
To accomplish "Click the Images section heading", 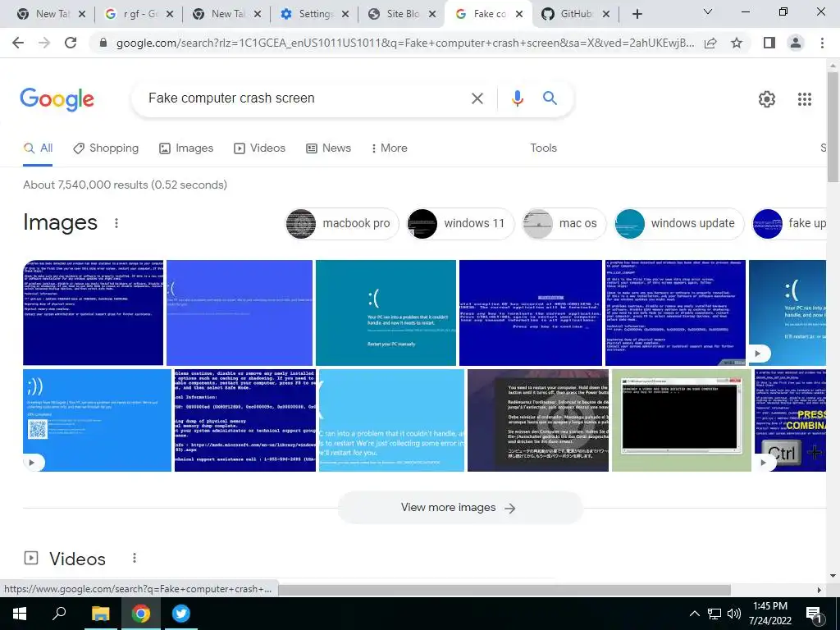I will point(60,222).
